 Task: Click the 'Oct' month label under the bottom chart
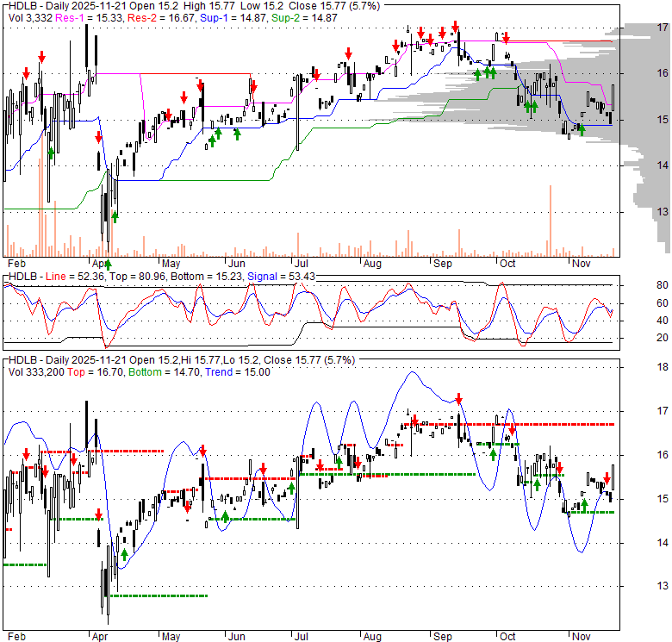pos(507,637)
